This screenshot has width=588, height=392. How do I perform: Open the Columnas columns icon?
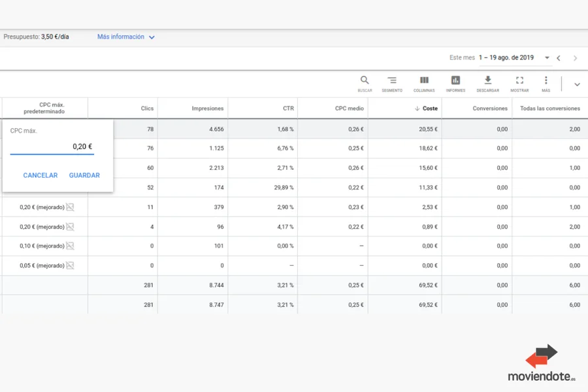(x=424, y=81)
